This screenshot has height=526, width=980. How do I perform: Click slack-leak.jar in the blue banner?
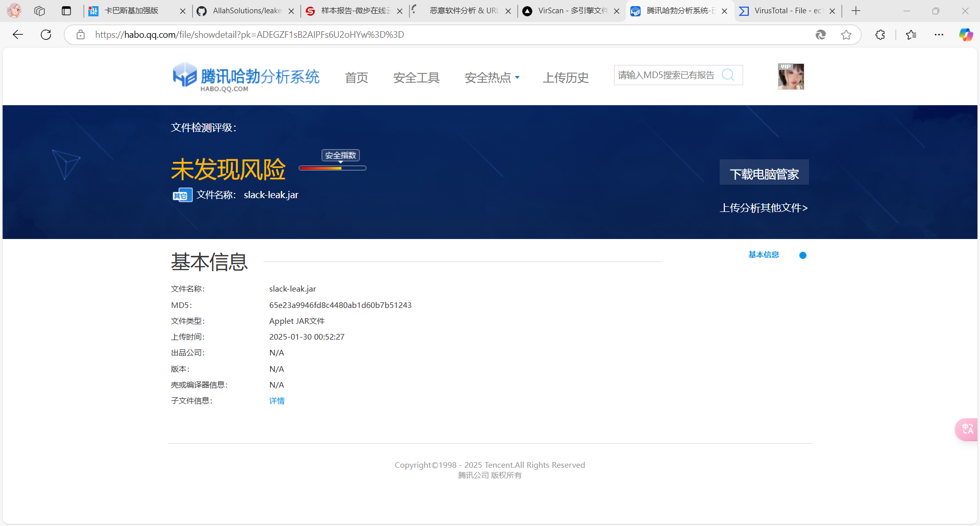(x=271, y=195)
